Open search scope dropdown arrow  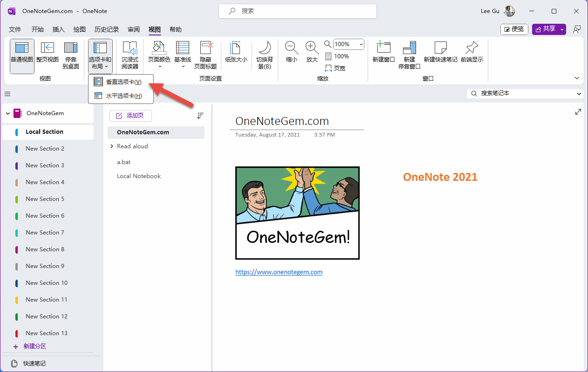579,94
